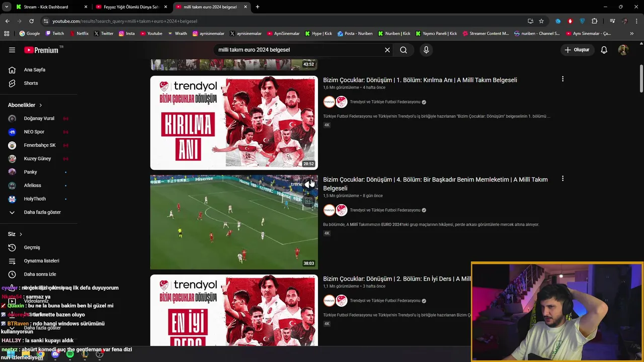Open the Hype | Kick bookmark
Image resolution: width=644 pixels, height=362 pixels.
coord(318,34)
